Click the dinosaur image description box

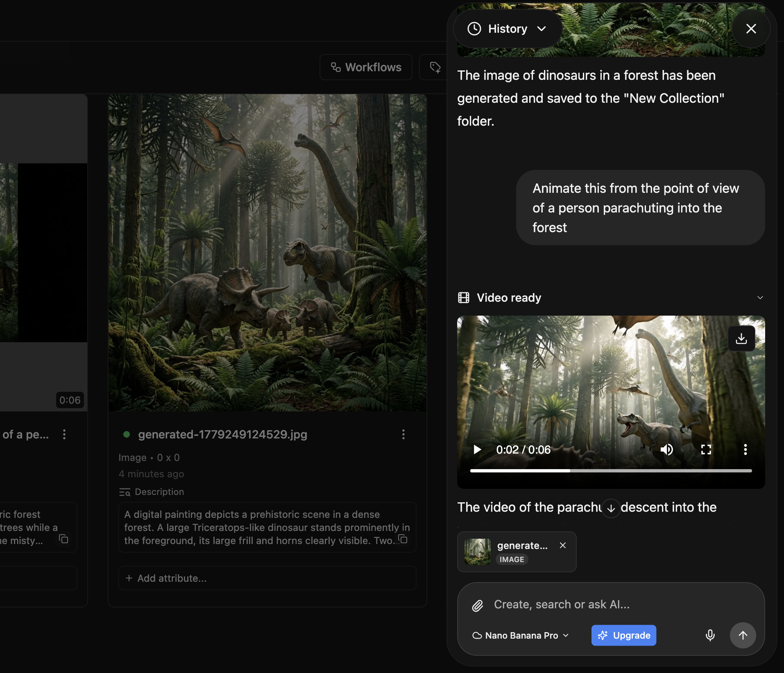tap(267, 527)
